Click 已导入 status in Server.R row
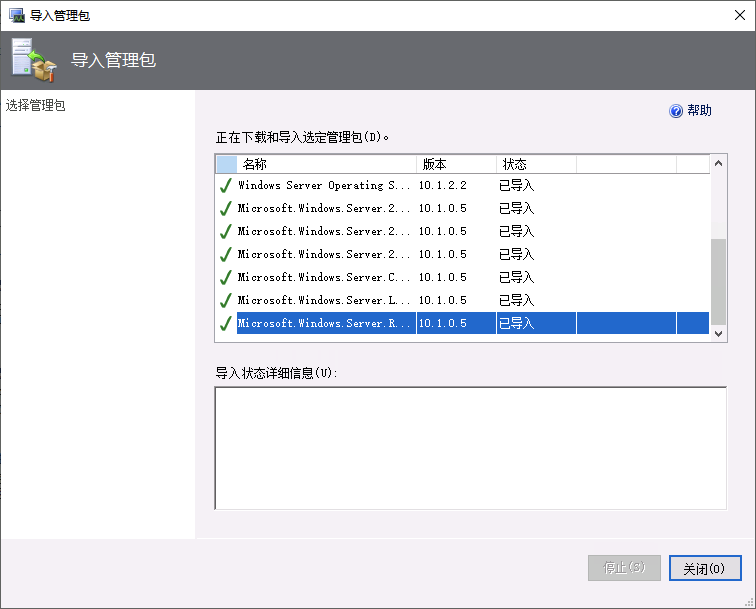The height and width of the screenshot is (609, 756). [x=516, y=323]
